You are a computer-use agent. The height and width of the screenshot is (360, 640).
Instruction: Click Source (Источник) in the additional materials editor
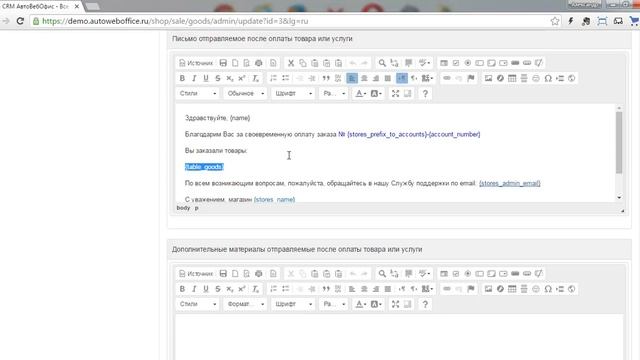point(196,273)
